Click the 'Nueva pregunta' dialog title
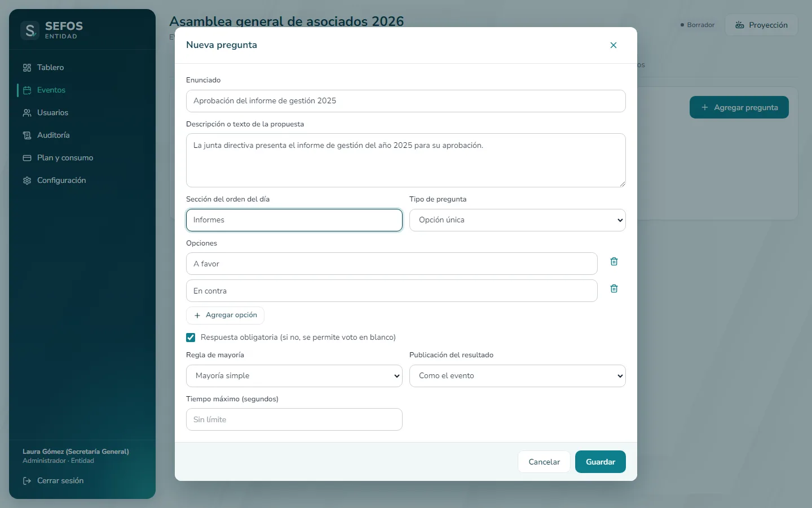The image size is (812, 508). pos(222,45)
